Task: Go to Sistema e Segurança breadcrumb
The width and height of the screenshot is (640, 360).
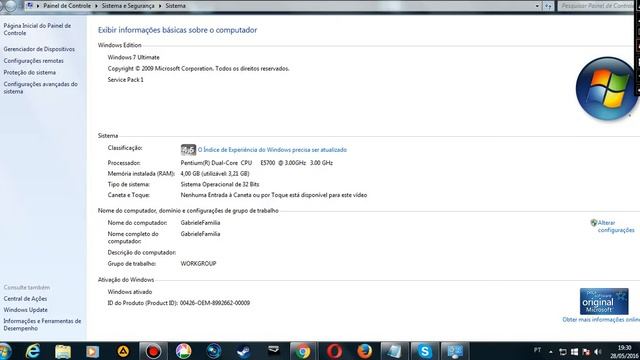Action: [x=128, y=6]
